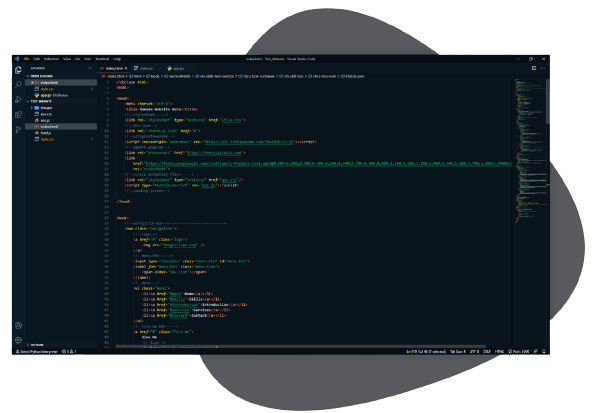Open the Run and Debug view
604x413 pixels.
coord(18,99)
